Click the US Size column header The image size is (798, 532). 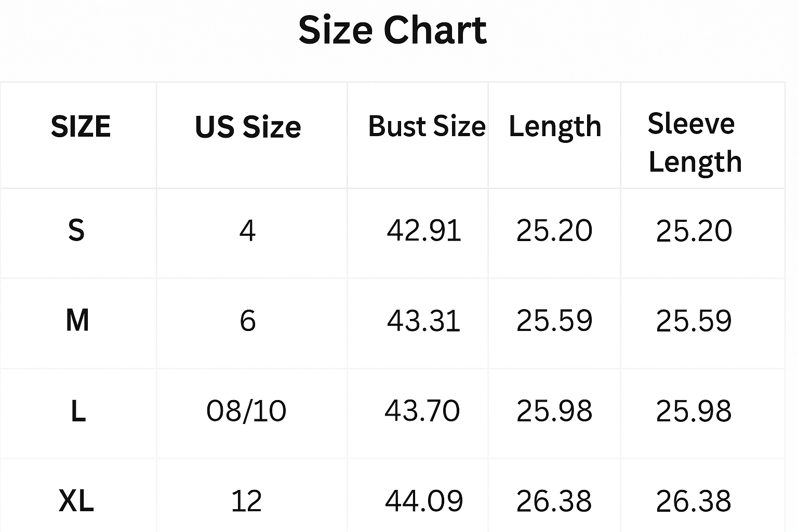coord(248,127)
